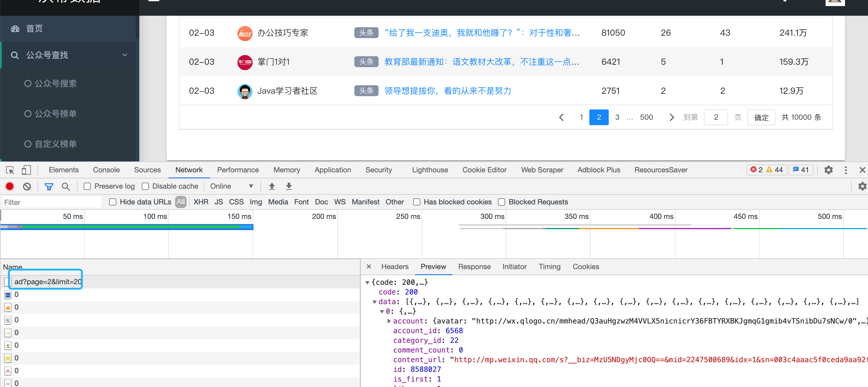
Task: Click the export HAR download icon
Action: coord(289,186)
